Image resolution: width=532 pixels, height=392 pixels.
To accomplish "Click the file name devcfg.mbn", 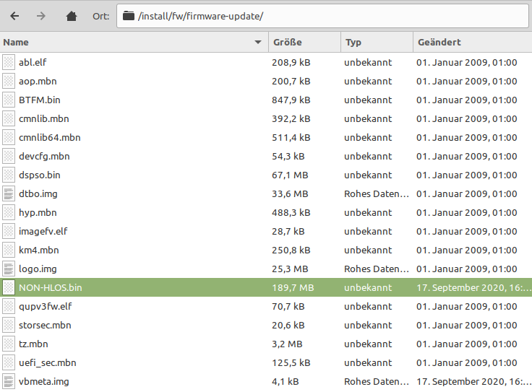I will pos(44,156).
